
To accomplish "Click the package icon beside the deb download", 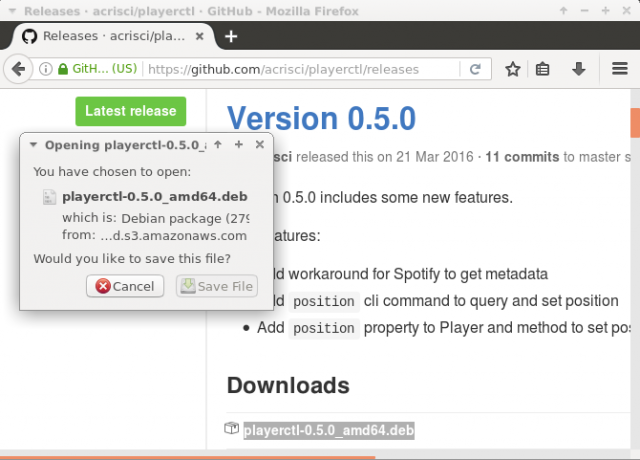I will coord(231,428).
